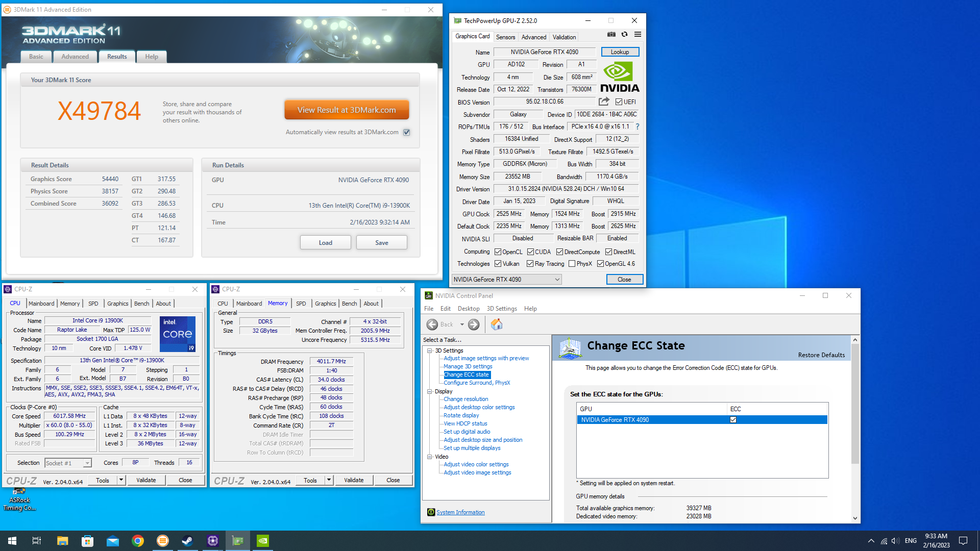The height and width of the screenshot is (551, 980).
Task: Select Manage 3D settings in task tree
Action: 468,366
